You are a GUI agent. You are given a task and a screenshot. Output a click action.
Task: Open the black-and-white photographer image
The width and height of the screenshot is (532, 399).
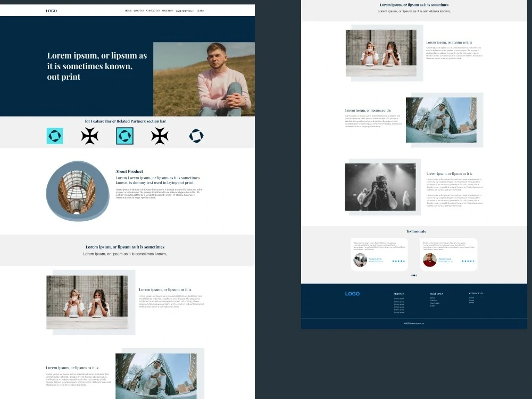380,187
